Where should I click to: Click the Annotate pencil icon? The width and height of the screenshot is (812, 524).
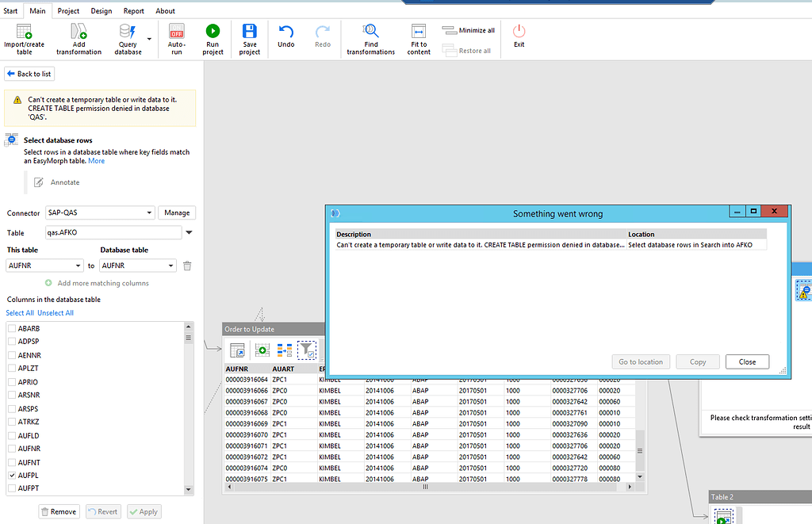(38, 182)
